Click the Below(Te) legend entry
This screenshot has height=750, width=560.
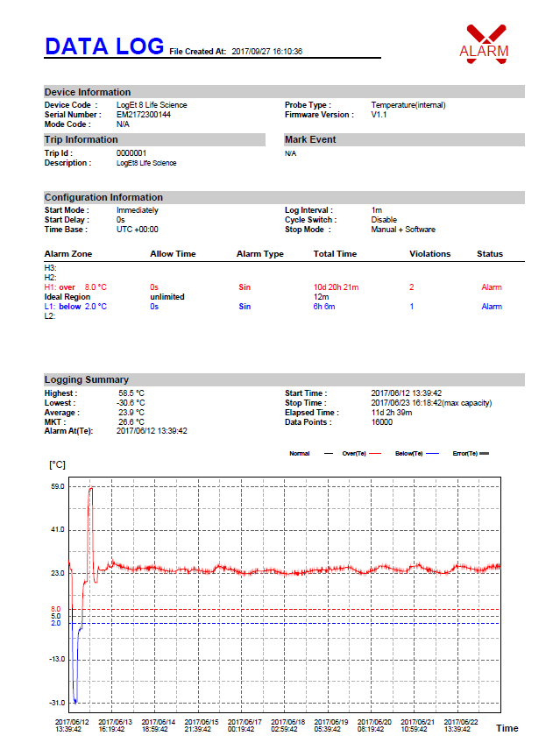(411, 454)
